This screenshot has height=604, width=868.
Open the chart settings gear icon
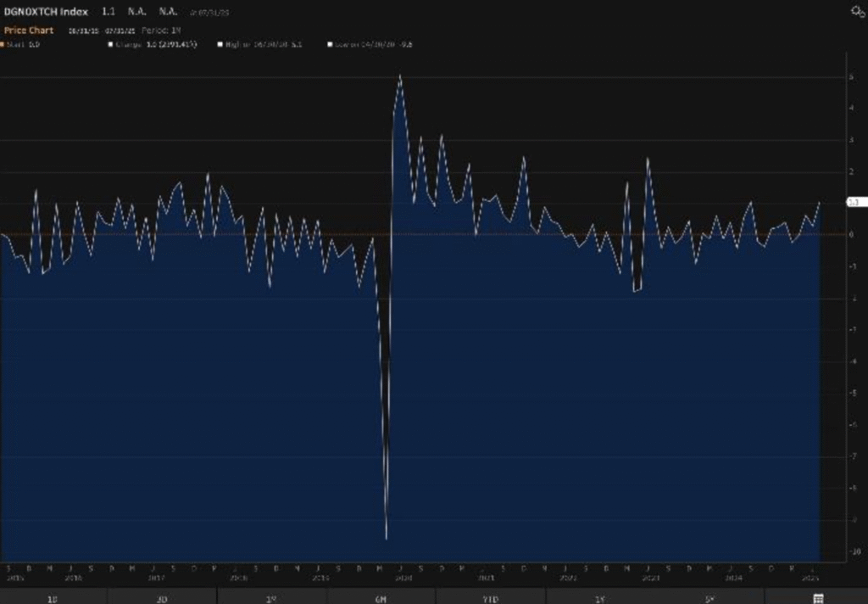click(857, 11)
